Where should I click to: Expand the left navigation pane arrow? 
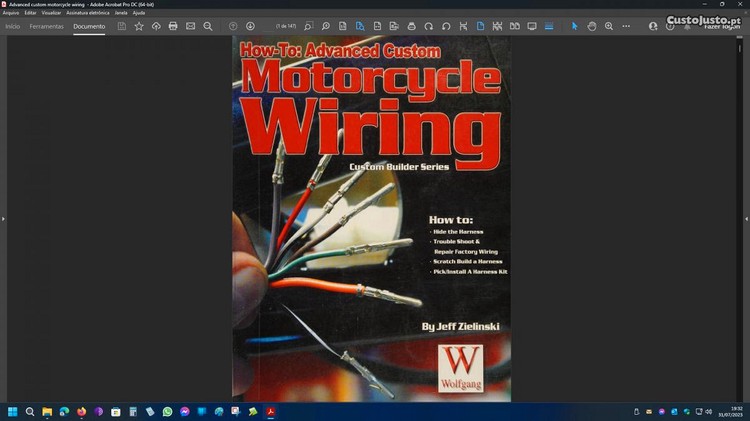coord(3,218)
